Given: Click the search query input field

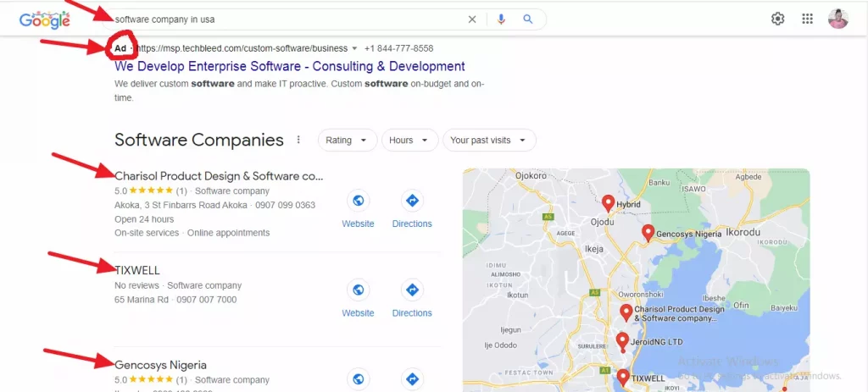Looking at the screenshot, I should click(x=288, y=19).
